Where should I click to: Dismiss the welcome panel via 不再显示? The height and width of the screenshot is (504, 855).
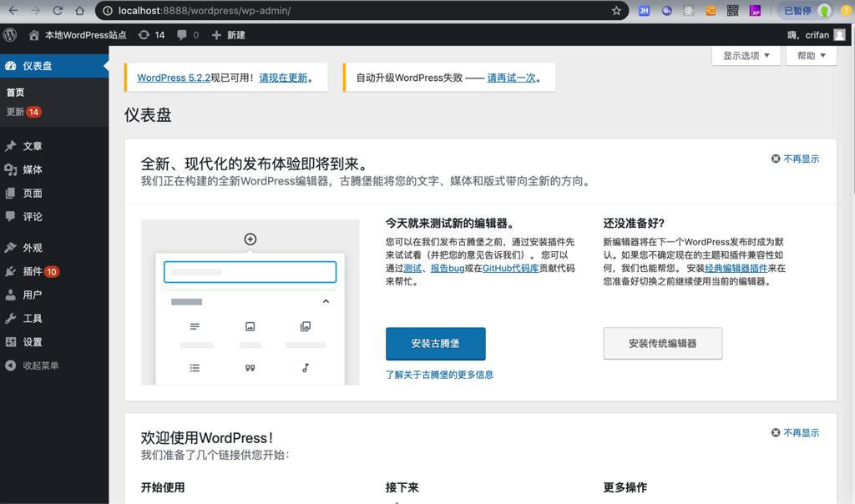click(x=795, y=432)
